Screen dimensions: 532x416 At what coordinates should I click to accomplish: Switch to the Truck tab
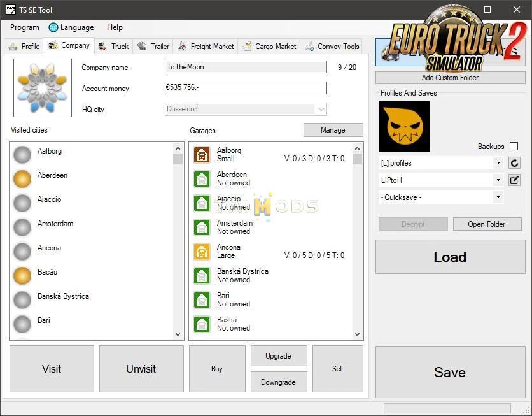[114, 46]
